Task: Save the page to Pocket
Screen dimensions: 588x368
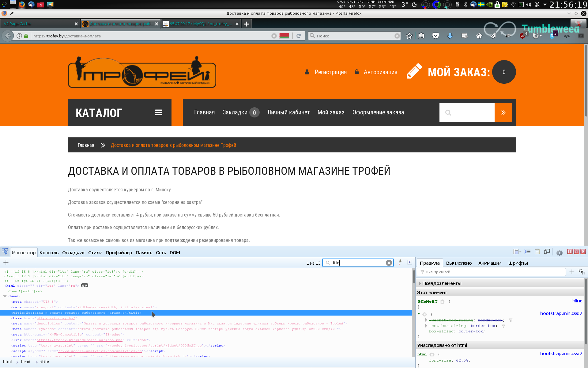Action: pos(435,36)
